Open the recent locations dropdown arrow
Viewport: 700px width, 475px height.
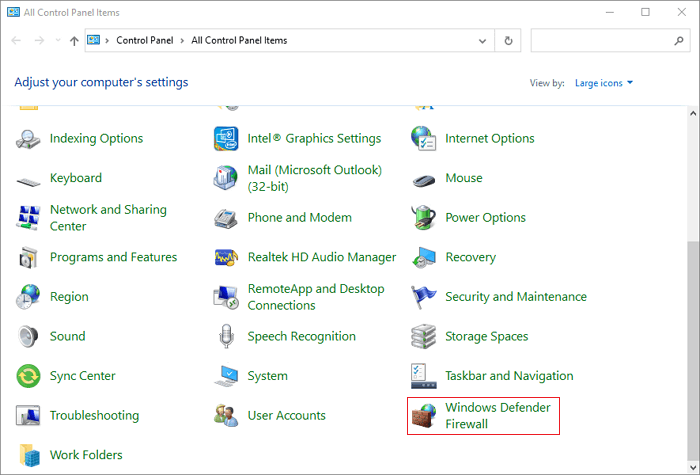[58, 41]
